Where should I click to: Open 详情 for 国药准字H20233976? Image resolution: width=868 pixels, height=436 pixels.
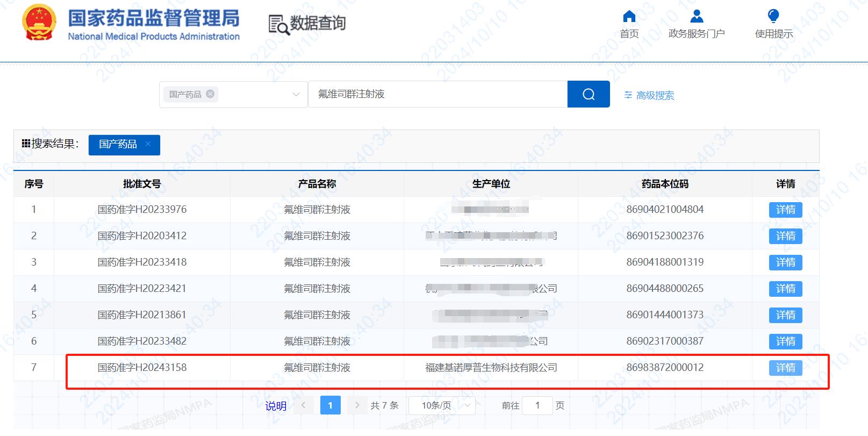tap(785, 210)
